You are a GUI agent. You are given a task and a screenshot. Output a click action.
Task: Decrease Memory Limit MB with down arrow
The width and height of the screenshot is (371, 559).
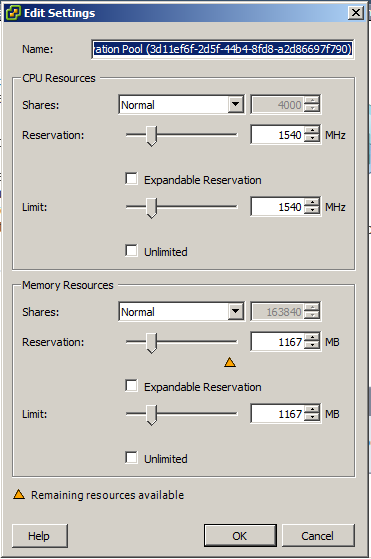[x=313, y=418]
